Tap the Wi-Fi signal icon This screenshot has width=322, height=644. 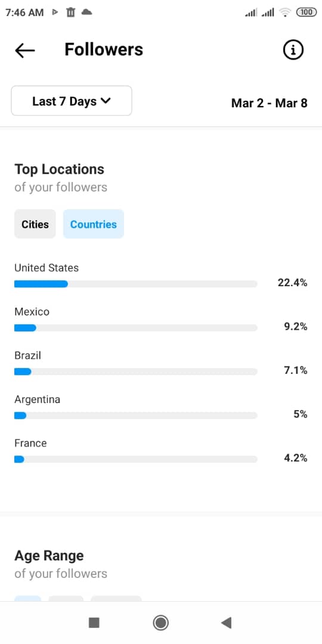pyautogui.click(x=284, y=13)
